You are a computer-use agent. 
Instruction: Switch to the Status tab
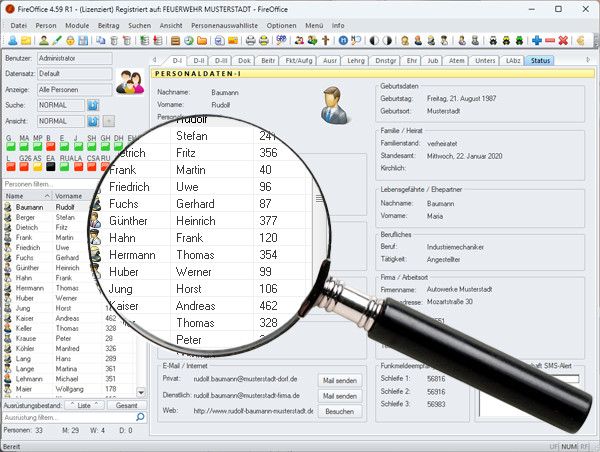(540, 61)
